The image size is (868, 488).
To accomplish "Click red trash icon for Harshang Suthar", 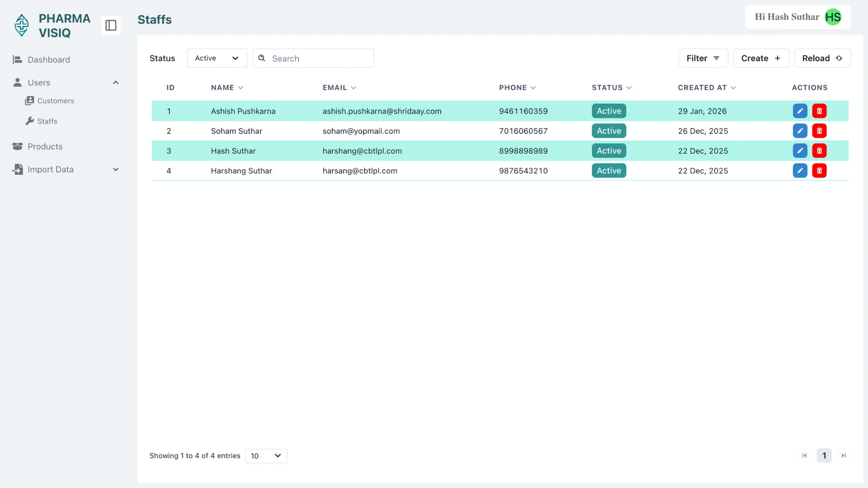I will pos(819,171).
